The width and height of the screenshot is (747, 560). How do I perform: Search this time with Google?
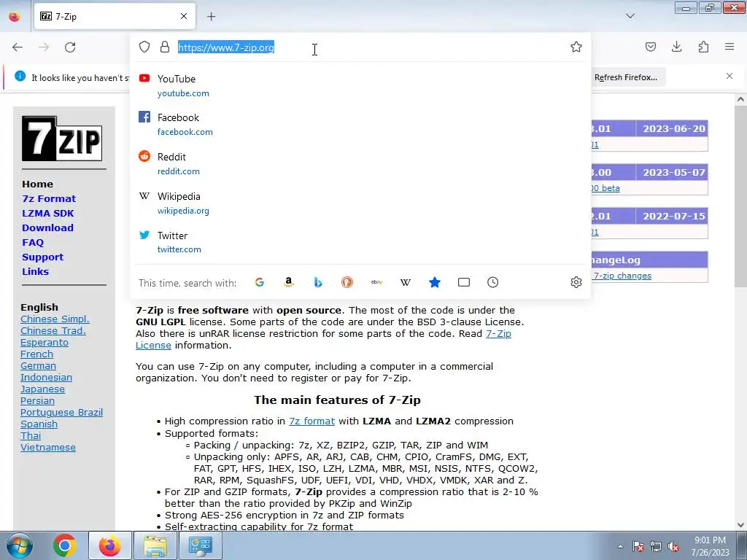pyautogui.click(x=259, y=282)
